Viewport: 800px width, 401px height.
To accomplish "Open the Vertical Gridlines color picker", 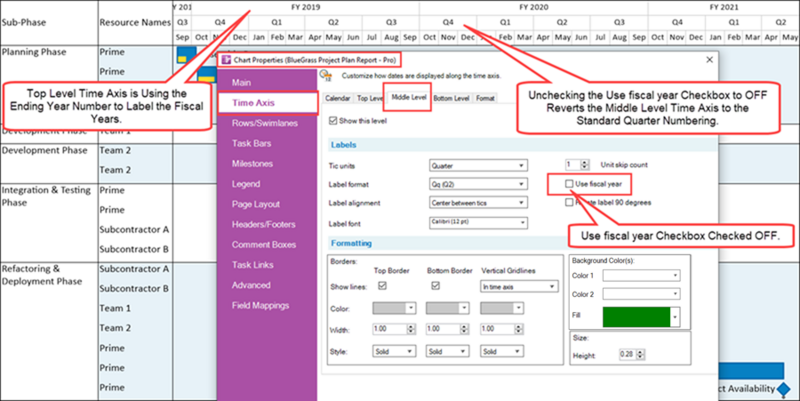I will [502, 308].
